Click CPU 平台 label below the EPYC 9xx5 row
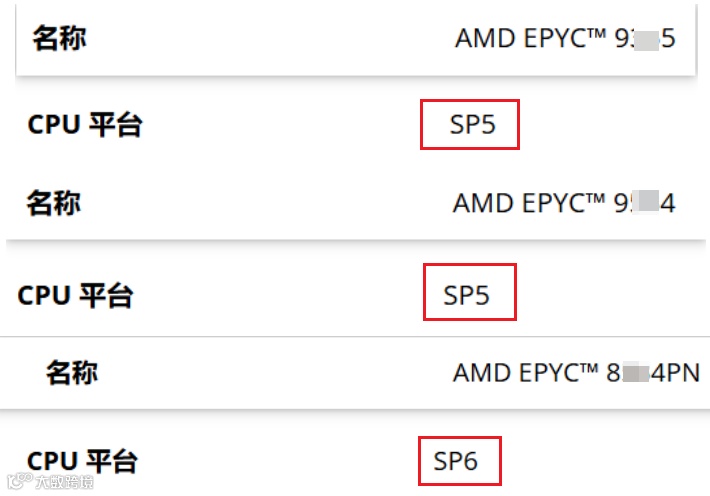 pyautogui.click(x=85, y=125)
